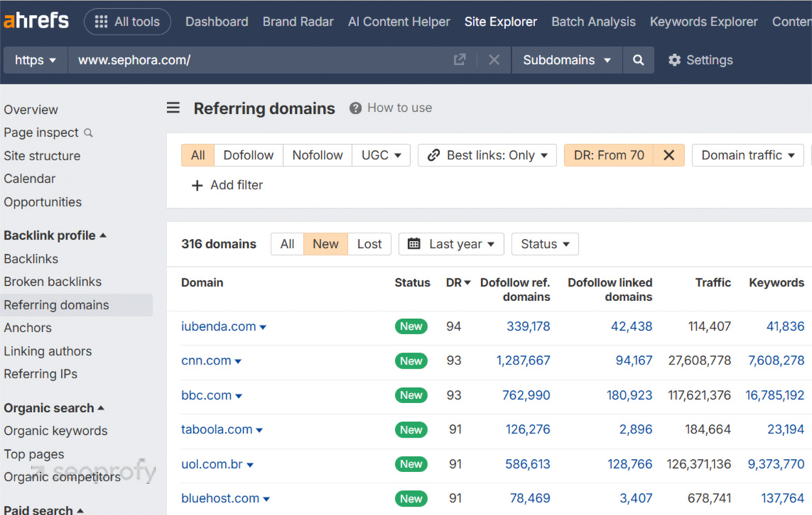This screenshot has width=812, height=515.
Task: Open Linking authors report
Action: click(48, 351)
